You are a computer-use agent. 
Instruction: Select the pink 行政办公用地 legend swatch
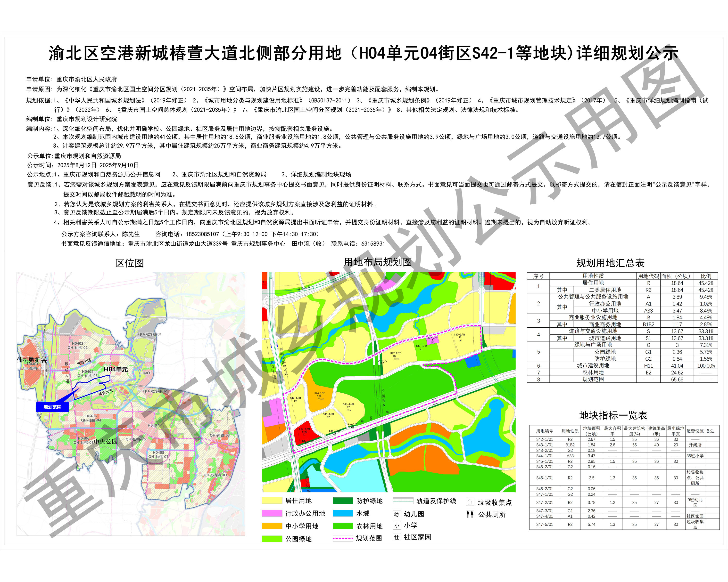tap(272, 513)
